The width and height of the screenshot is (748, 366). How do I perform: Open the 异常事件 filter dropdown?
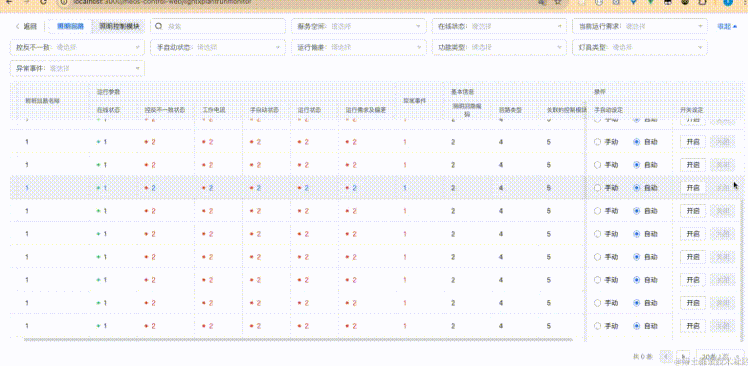[77, 68]
